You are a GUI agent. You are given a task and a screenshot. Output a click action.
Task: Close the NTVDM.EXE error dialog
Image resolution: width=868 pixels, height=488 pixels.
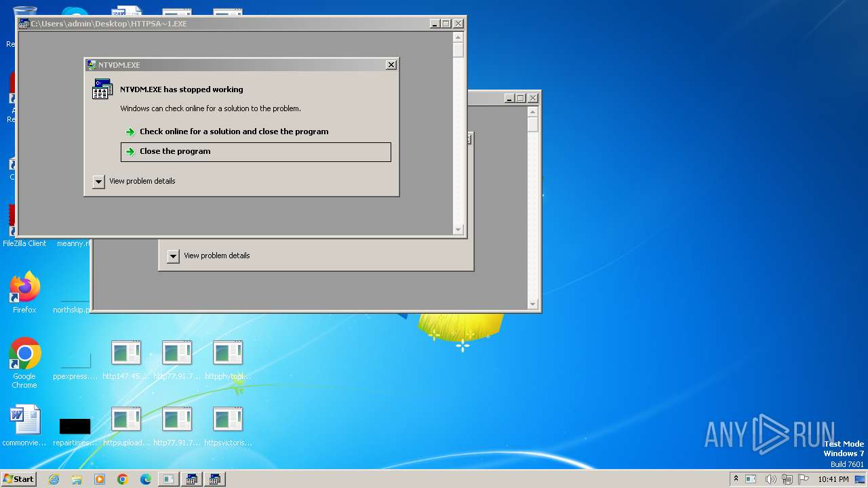click(x=391, y=65)
